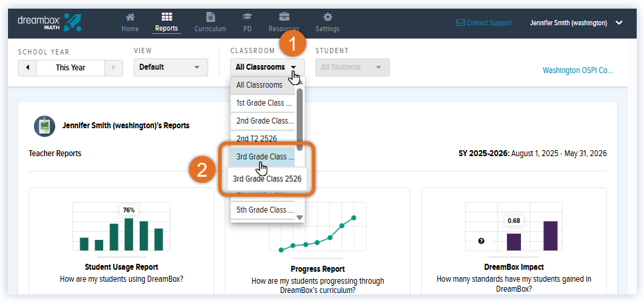Open Curriculum document icon
644x301 pixels.
click(210, 17)
